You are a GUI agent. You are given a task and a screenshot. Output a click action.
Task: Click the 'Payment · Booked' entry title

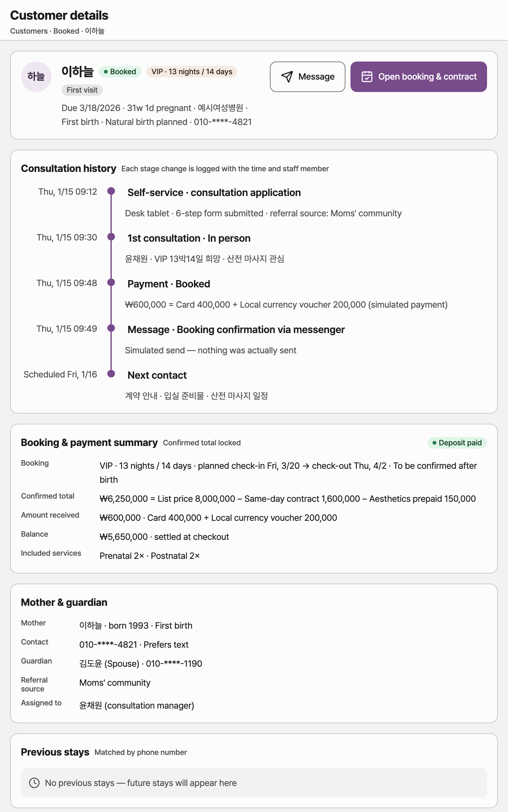click(169, 284)
